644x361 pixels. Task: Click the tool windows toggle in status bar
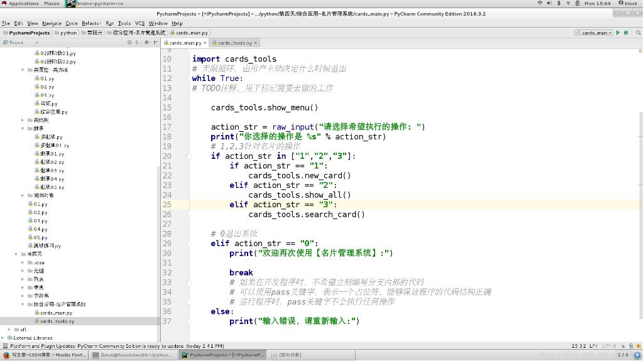point(5,346)
